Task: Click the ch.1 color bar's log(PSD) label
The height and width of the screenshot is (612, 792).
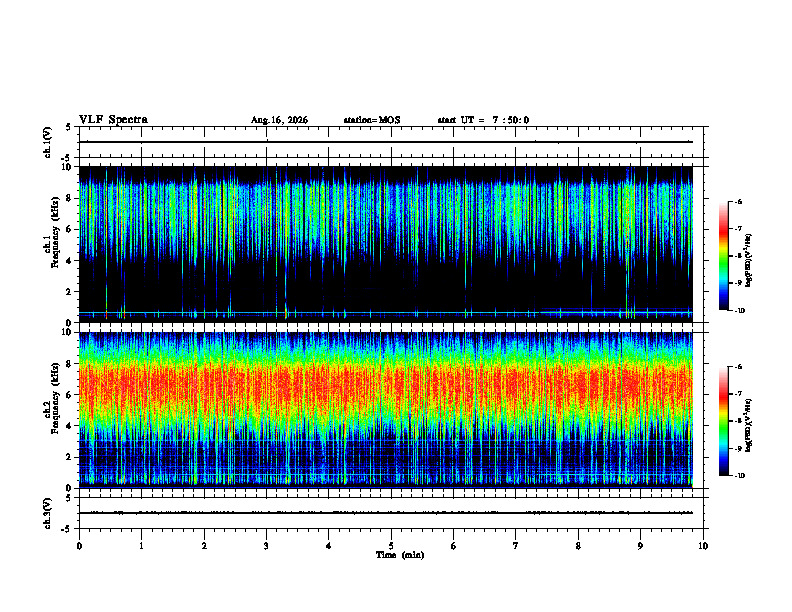Action: pyautogui.click(x=749, y=260)
